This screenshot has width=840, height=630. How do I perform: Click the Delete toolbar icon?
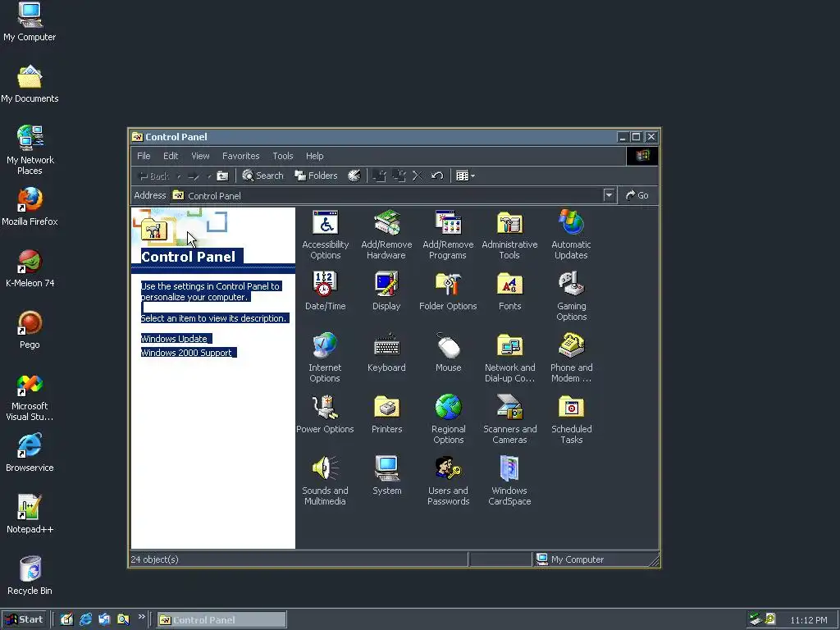tap(418, 176)
